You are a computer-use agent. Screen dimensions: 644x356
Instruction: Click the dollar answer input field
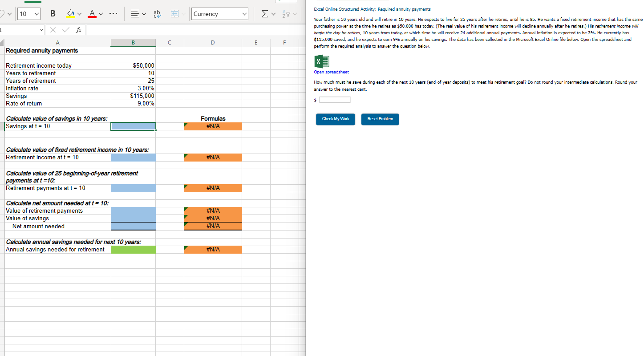(x=334, y=100)
